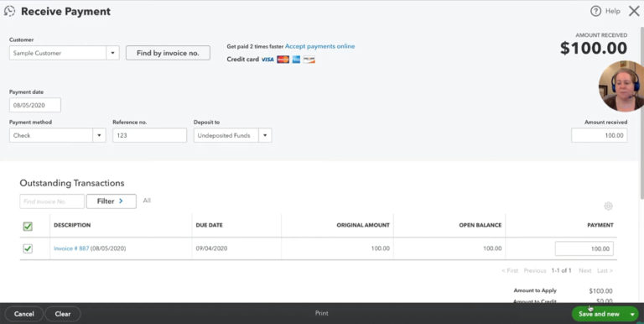This screenshot has width=644, height=324.
Task: Click the Find by invoice no. button
Action: [x=168, y=53]
